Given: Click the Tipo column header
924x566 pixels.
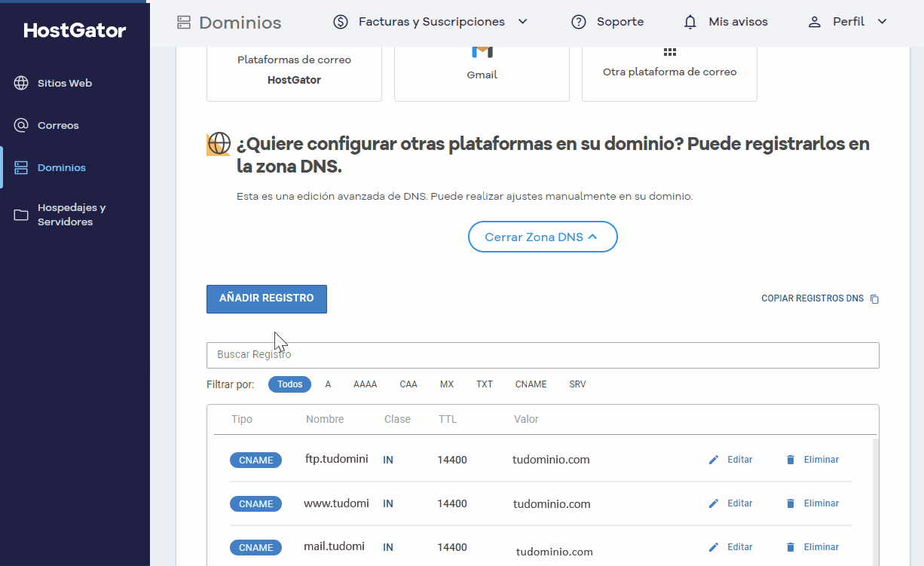Looking at the screenshot, I should (242, 419).
